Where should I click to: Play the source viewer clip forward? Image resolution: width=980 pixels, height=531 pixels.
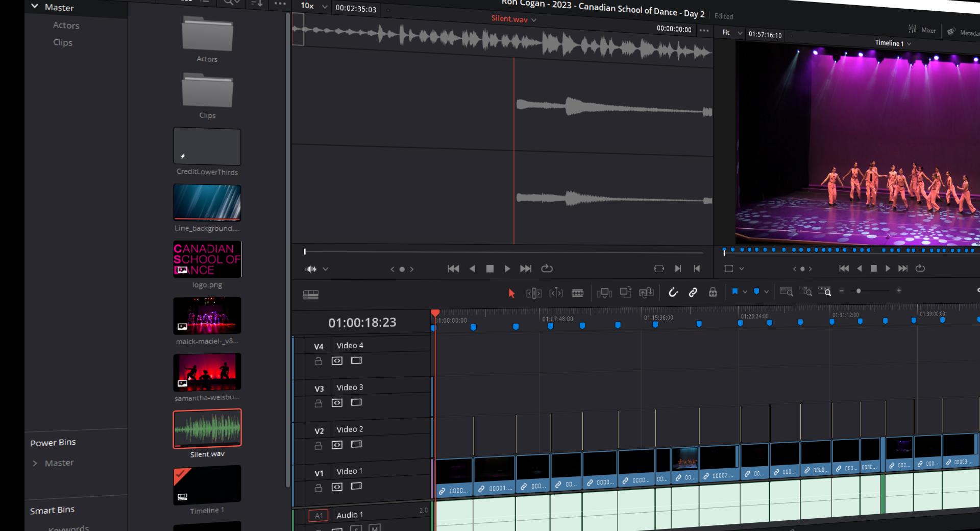pos(507,269)
